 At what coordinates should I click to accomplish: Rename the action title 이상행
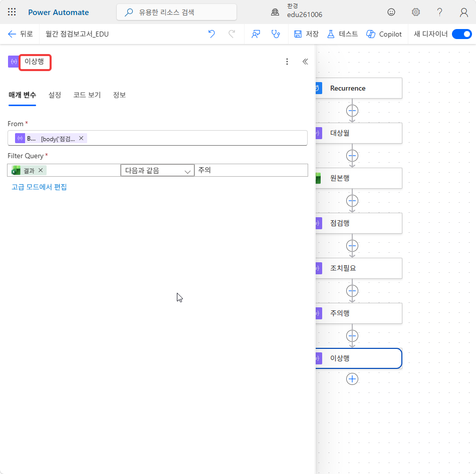(x=35, y=62)
